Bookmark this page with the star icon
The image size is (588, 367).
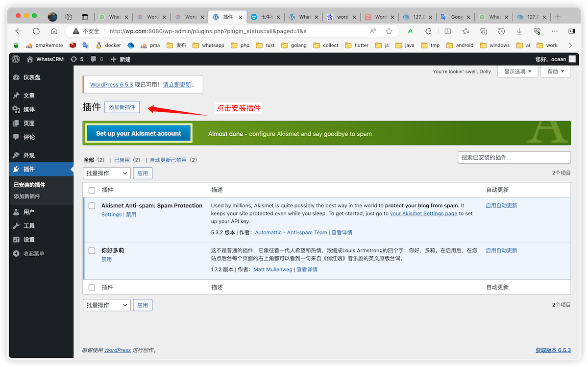click(389, 31)
